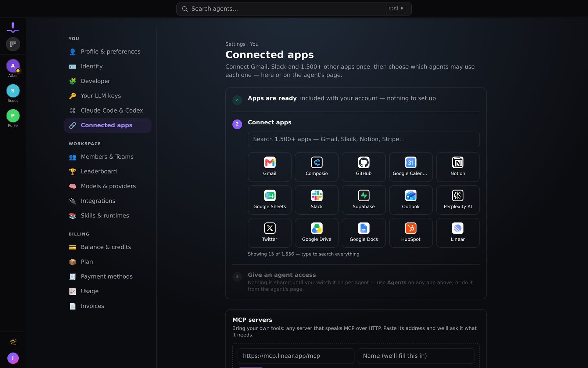This screenshot has height=368, width=588.
Task: Click the Search 1,500+ apps field
Action: (x=363, y=139)
